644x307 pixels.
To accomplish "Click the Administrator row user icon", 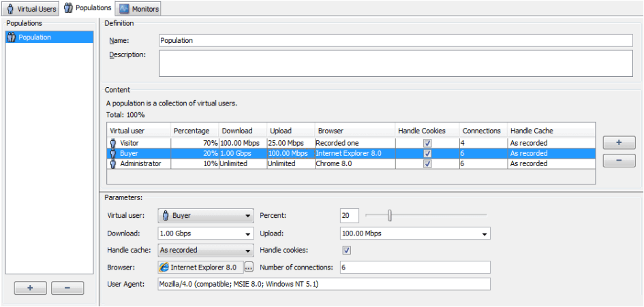I will click(x=113, y=163).
